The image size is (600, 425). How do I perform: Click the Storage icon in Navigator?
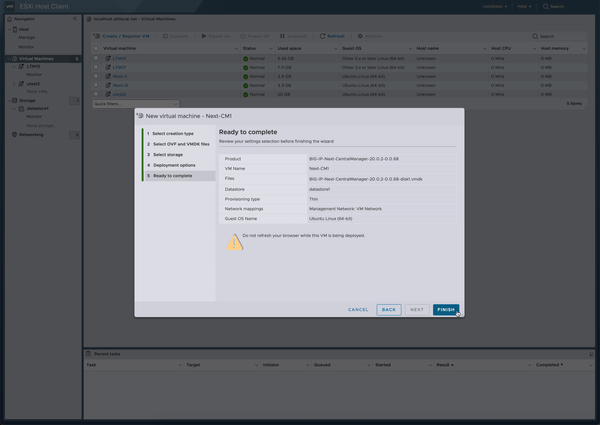pyautogui.click(x=15, y=100)
